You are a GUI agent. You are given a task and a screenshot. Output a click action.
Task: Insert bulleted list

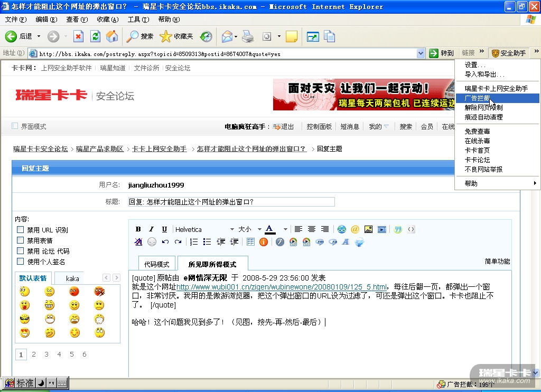click(207, 242)
